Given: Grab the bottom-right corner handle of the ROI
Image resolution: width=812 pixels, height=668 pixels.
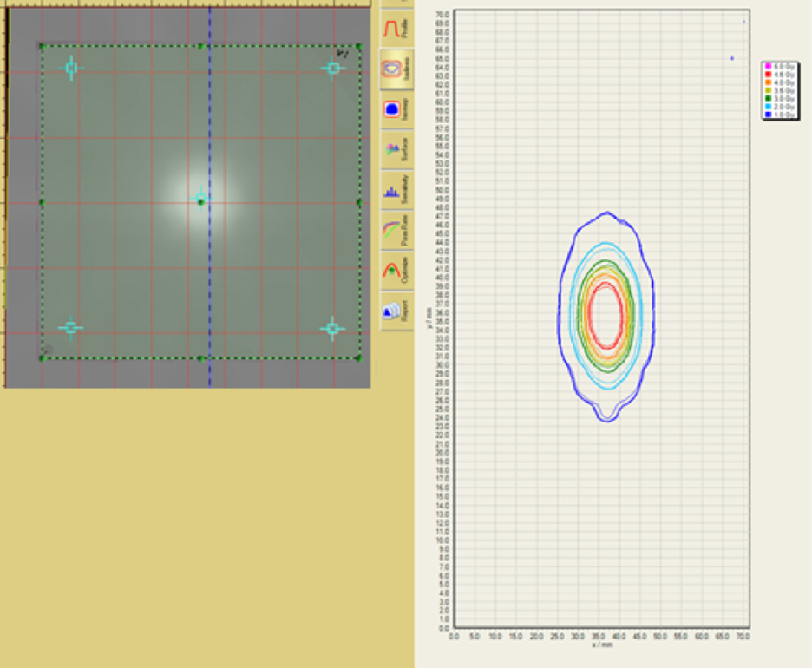Looking at the screenshot, I should [359, 357].
